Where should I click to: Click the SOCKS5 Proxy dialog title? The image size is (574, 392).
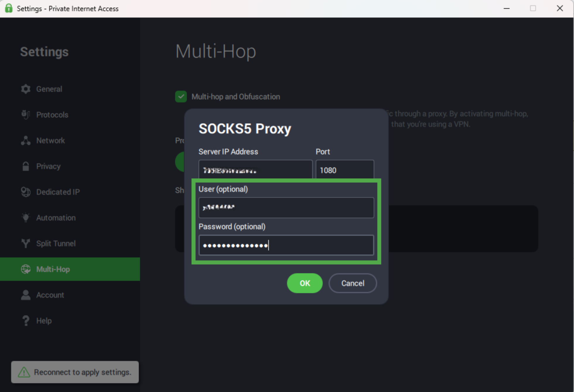click(245, 129)
